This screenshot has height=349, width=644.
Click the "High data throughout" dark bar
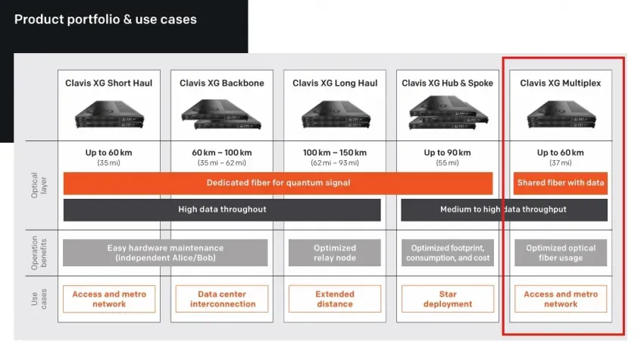coord(222,210)
